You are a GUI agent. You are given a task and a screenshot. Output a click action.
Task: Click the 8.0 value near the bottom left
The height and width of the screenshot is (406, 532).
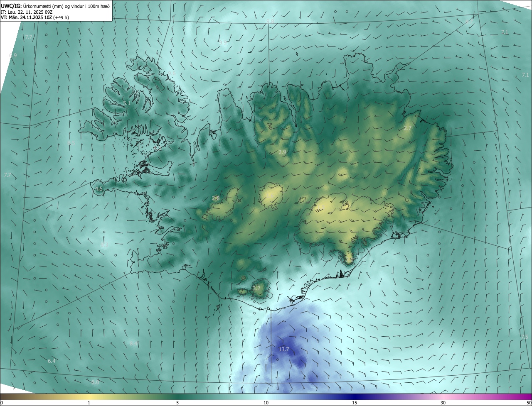[x=95, y=382]
